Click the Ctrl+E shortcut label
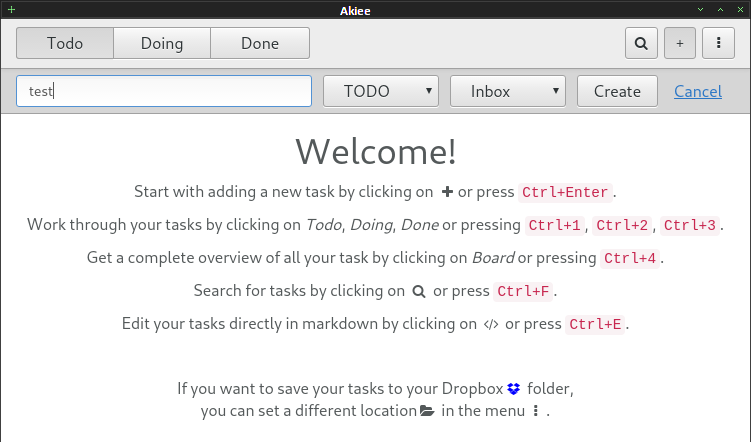Image resolution: width=751 pixels, height=442 pixels. [x=595, y=324]
